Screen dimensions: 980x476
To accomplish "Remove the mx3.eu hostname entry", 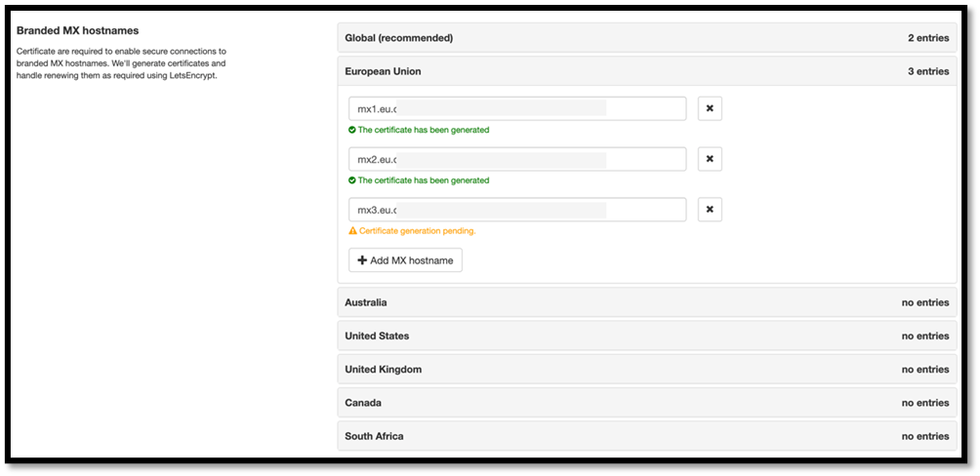I will pyautogui.click(x=710, y=210).
